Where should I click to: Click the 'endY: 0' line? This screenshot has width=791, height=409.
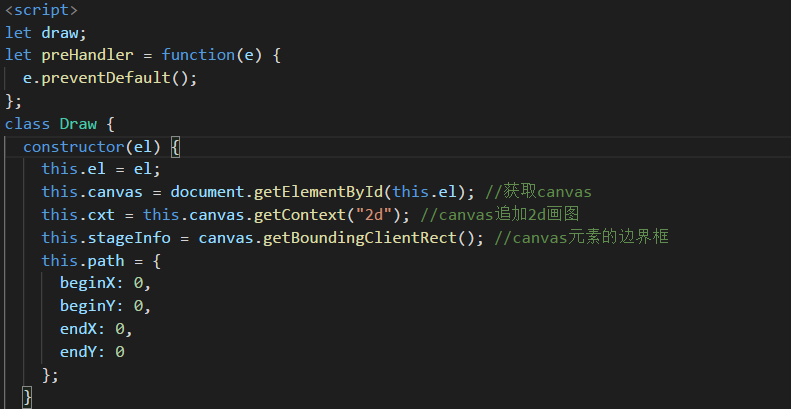pyautogui.click(x=92, y=352)
